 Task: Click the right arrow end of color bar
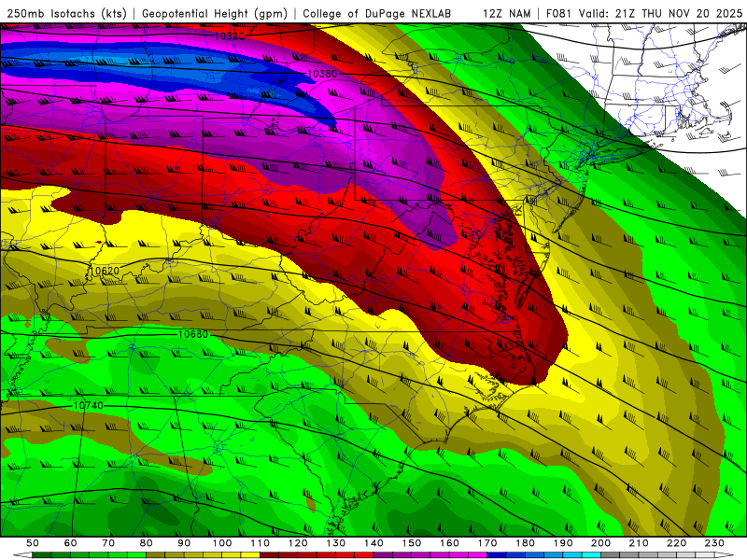725,555
